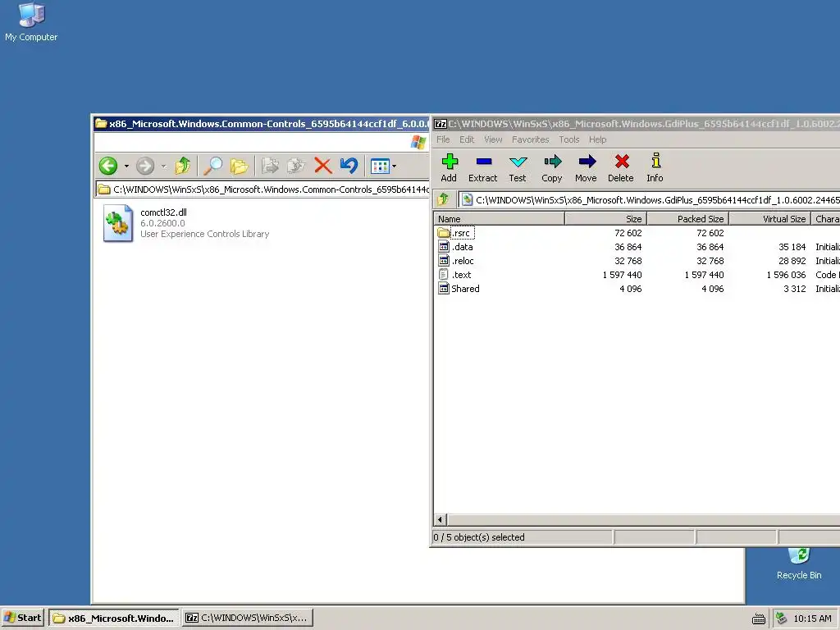
Task: Open the File menu in 7-Zip
Action: (x=443, y=139)
